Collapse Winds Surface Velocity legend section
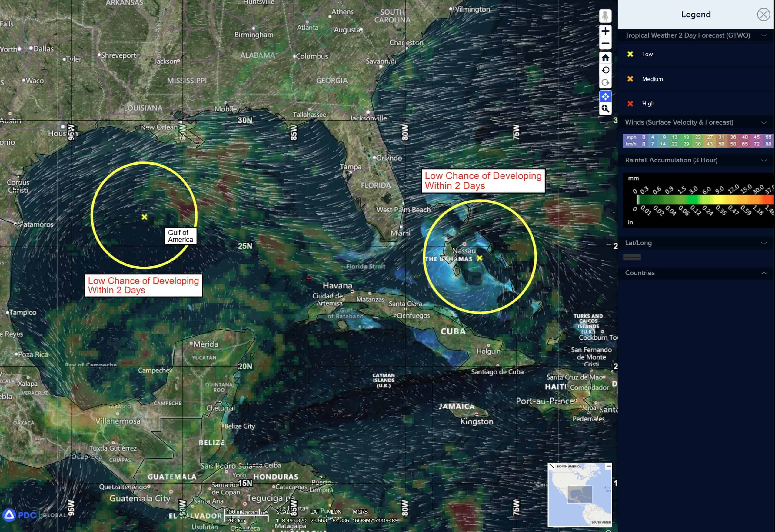 coord(764,122)
